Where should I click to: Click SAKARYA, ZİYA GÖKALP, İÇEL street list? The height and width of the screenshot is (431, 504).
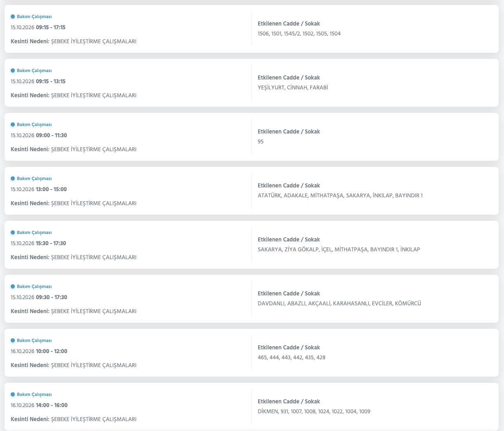point(339,250)
